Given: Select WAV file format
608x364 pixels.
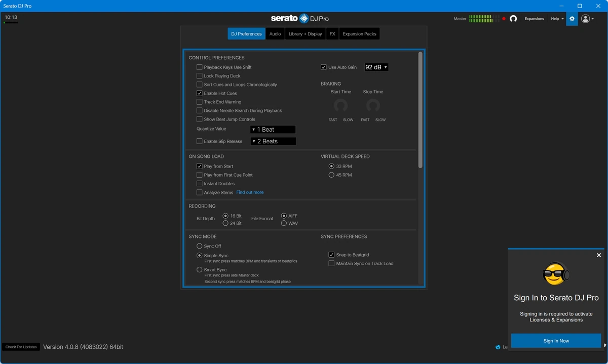Looking at the screenshot, I should tap(284, 223).
